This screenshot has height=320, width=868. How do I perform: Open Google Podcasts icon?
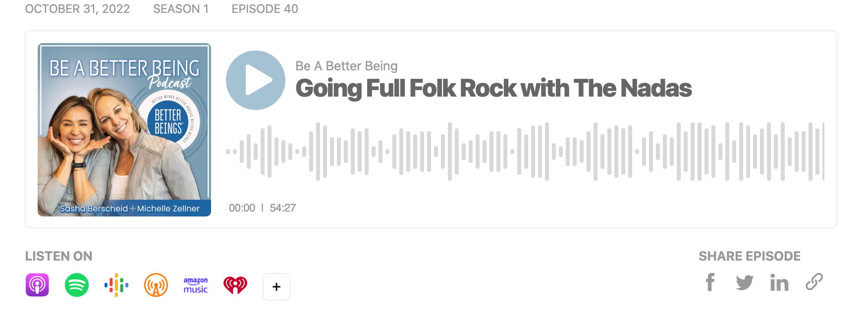click(116, 285)
